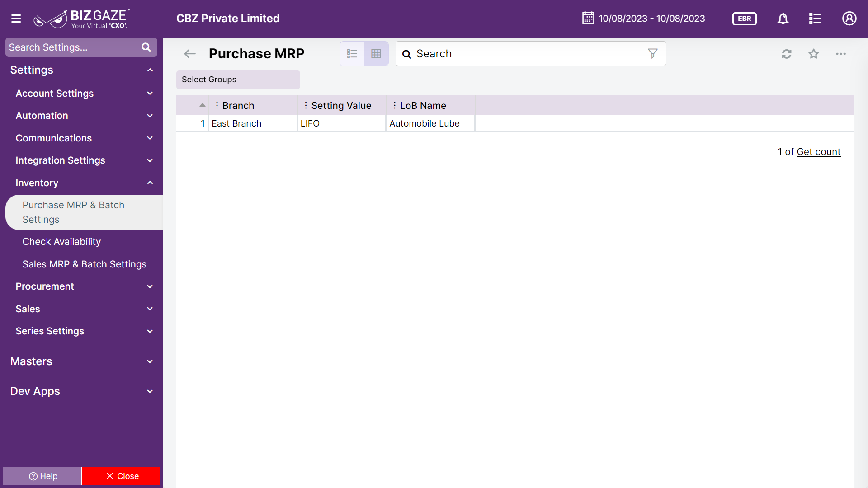Image resolution: width=868 pixels, height=488 pixels.
Task: Open the filter funnel icon
Action: click(652, 54)
